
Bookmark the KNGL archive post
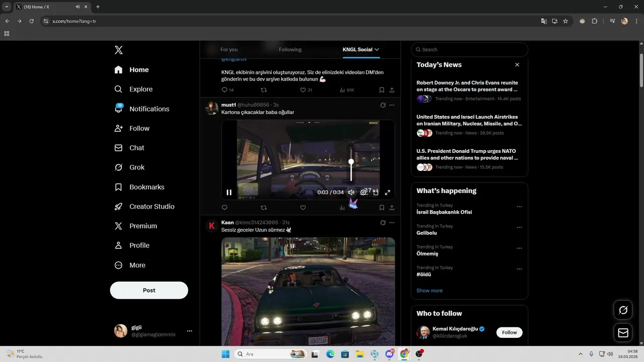[382, 90]
